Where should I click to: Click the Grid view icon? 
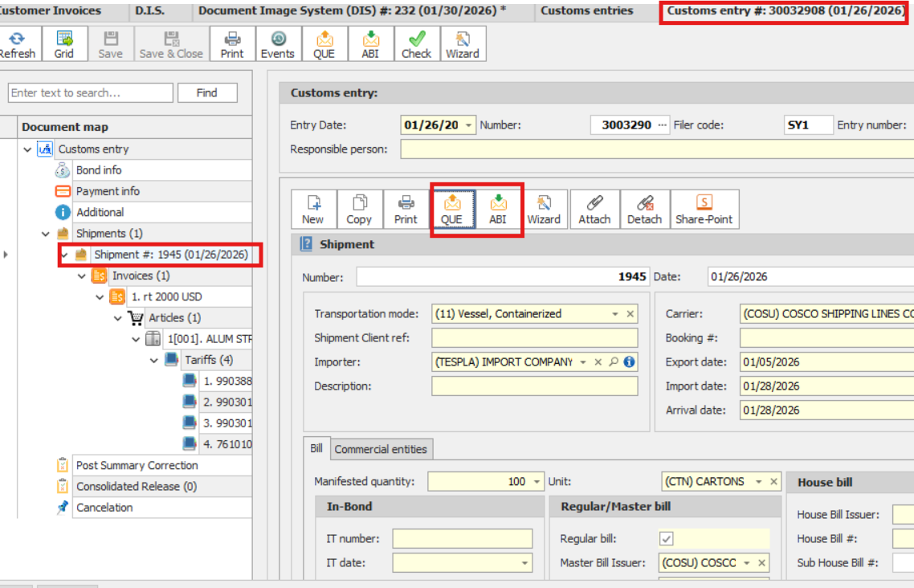tap(64, 43)
